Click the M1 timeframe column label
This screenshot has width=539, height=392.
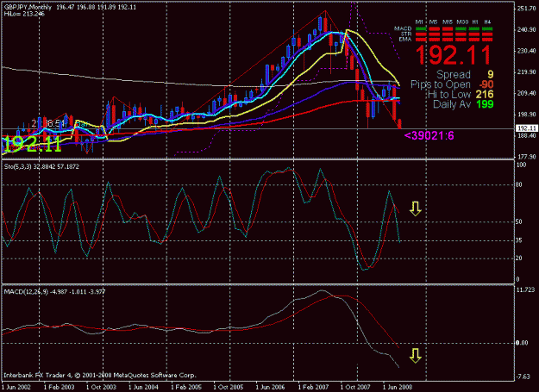[x=419, y=22]
